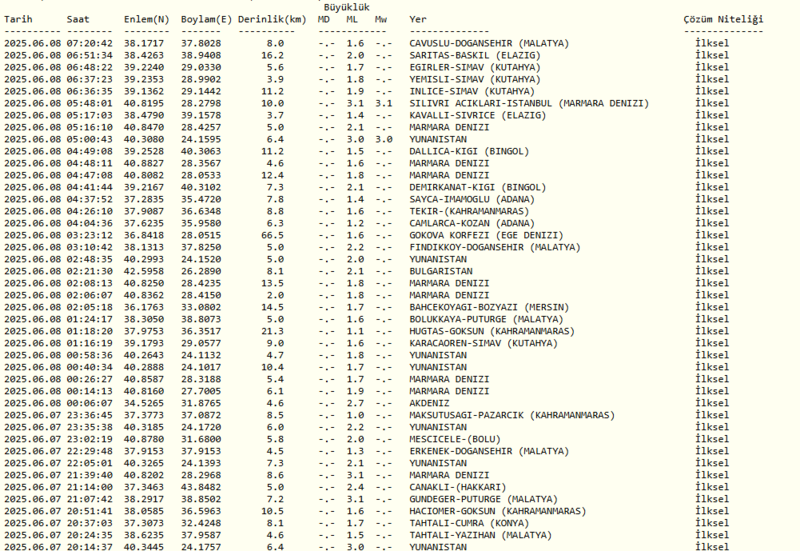Click latitude value '42.5958'

pyautogui.click(x=144, y=271)
